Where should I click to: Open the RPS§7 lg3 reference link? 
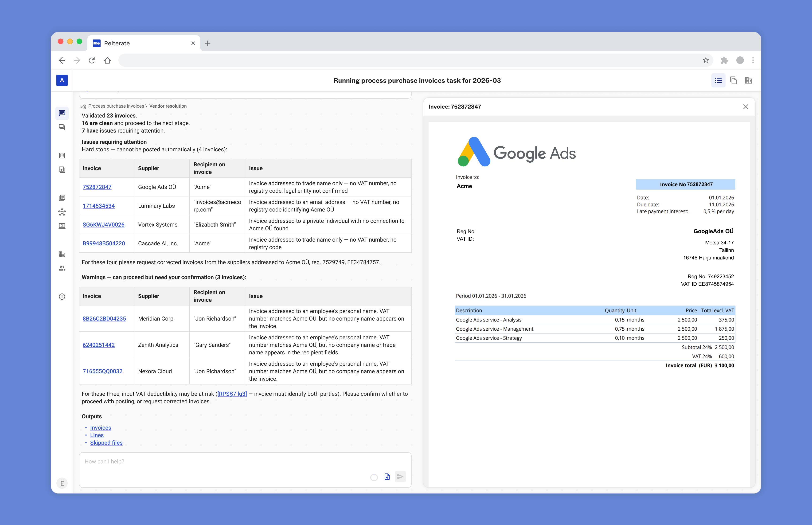(x=232, y=394)
